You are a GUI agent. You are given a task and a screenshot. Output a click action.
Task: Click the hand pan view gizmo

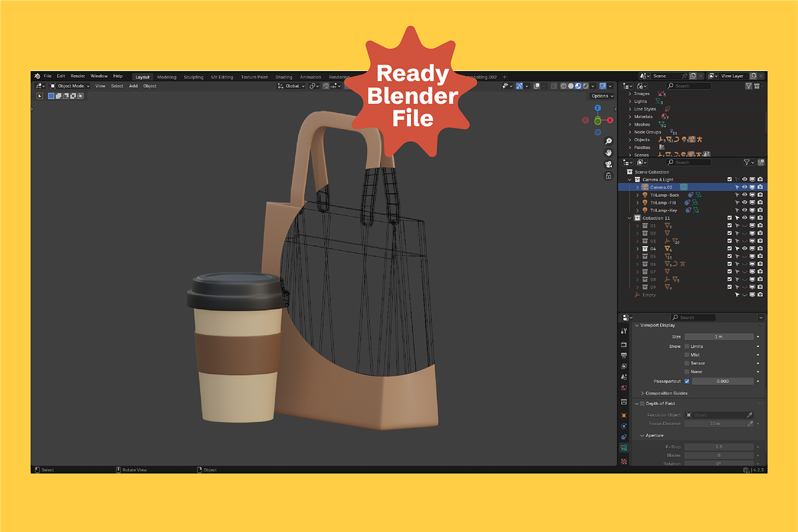point(608,153)
